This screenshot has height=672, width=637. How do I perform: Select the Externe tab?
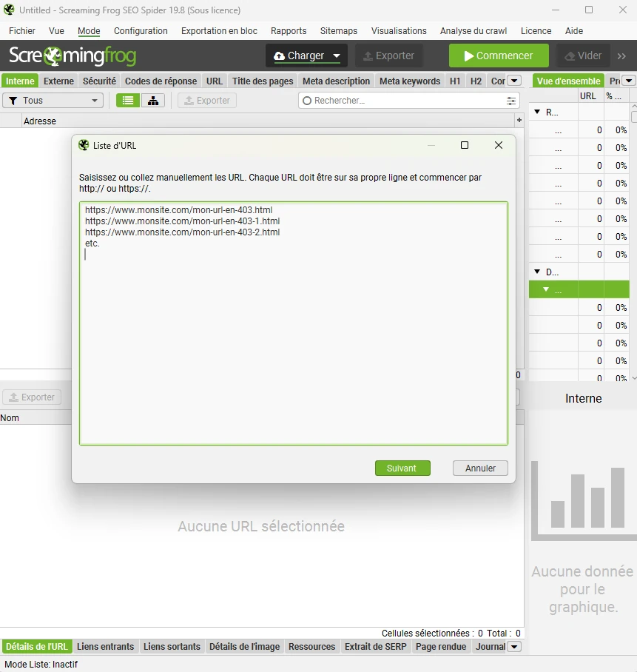pyautogui.click(x=58, y=81)
